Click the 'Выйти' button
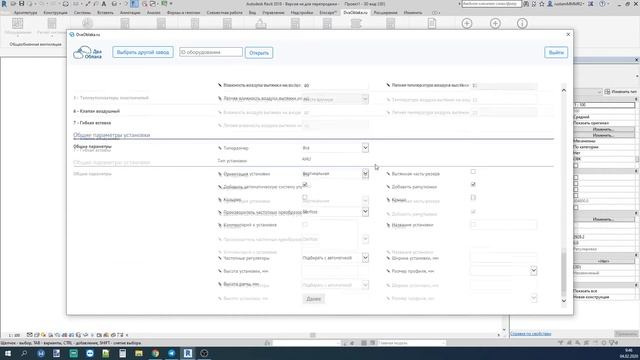The width and height of the screenshot is (640, 360). click(x=556, y=52)
